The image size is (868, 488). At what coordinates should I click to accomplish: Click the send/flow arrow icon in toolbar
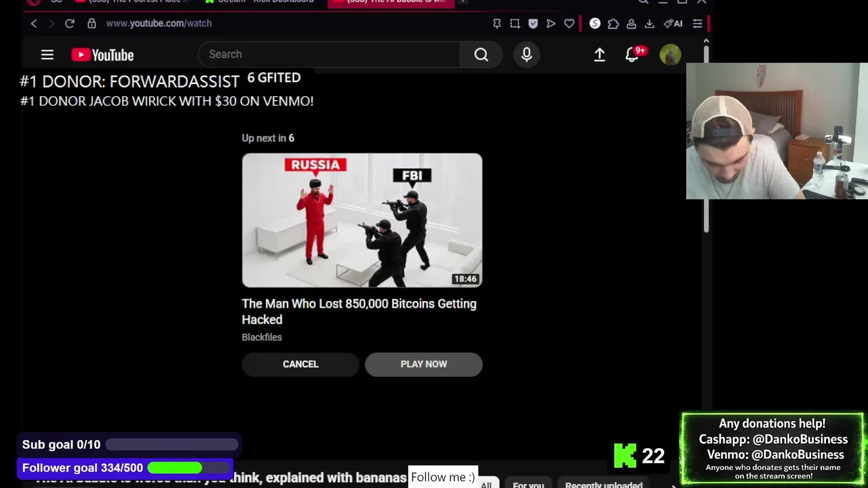tap(551, 24)
